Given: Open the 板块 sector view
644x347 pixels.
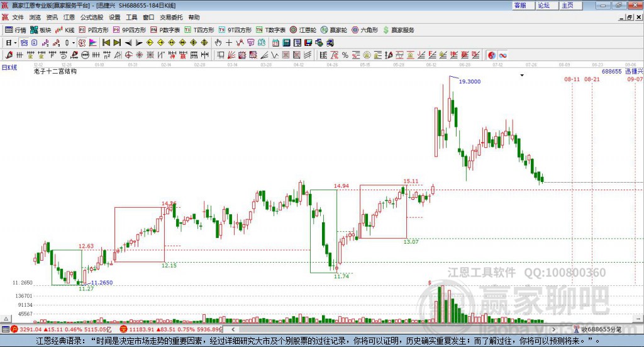Looking at the screenshot, I should point(40,30).
